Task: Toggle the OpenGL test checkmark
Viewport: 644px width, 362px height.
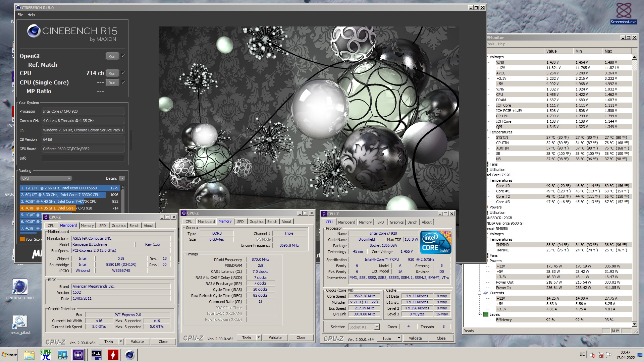Action: tap(123, 56)
